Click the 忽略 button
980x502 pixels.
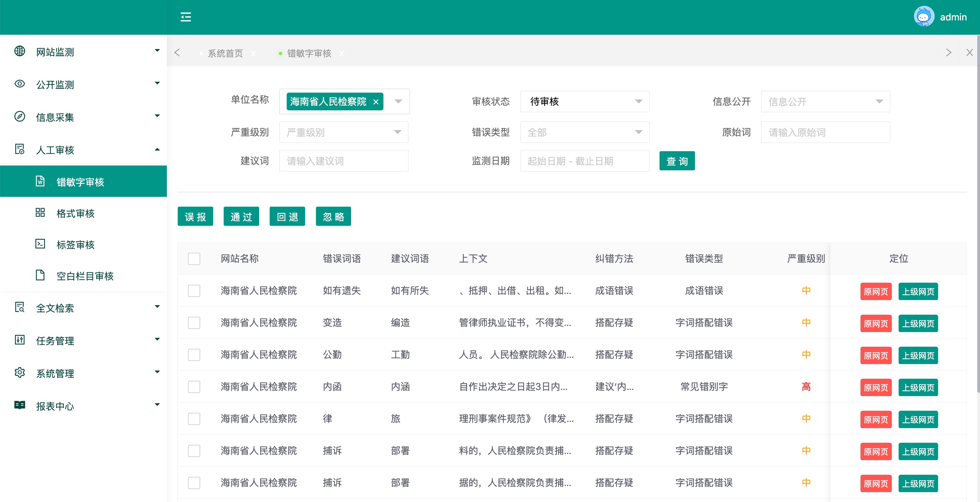[334, 217]
